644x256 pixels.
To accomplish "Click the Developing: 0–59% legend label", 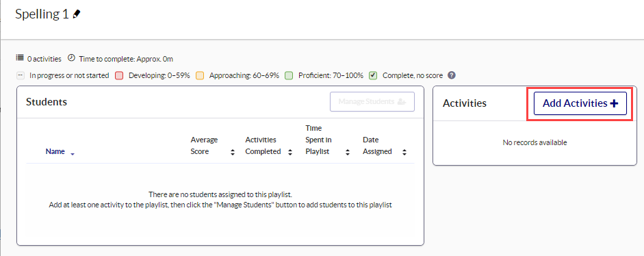I will point(159,75).
